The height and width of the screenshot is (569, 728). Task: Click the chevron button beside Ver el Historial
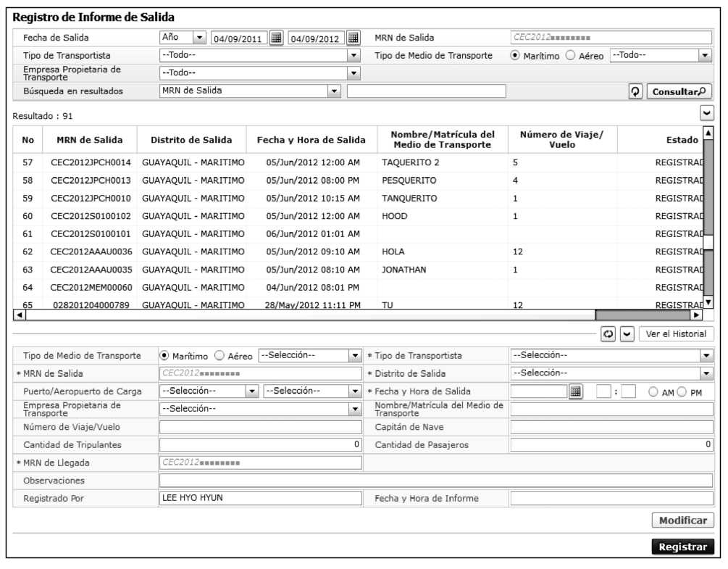(627, 334)
